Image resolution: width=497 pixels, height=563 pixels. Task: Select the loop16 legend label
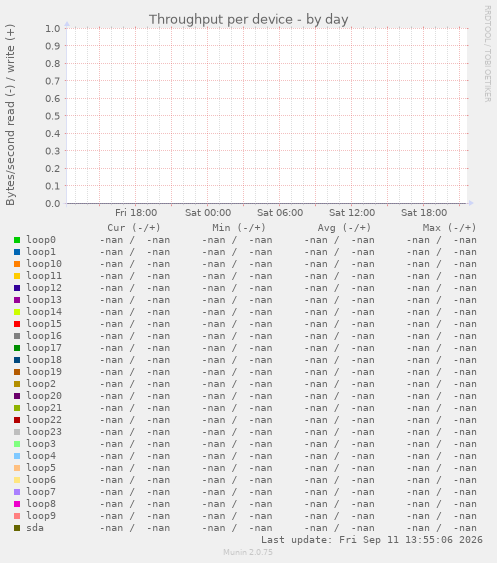[x=44, y=336]
